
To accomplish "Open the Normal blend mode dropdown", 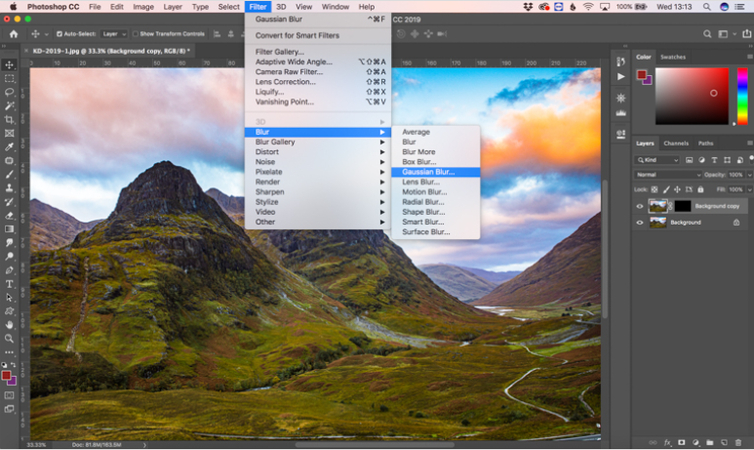I will [668, 174].
